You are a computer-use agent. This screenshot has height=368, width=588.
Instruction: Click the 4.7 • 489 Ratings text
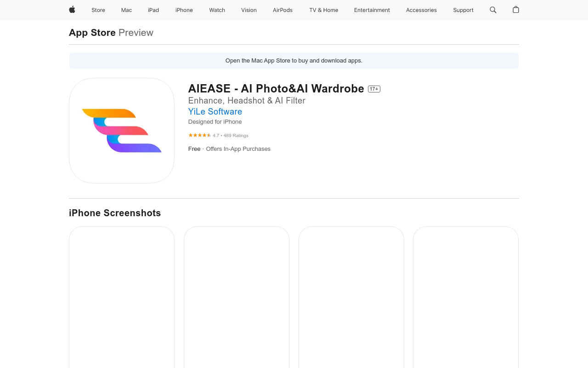(x=231, y=136)
